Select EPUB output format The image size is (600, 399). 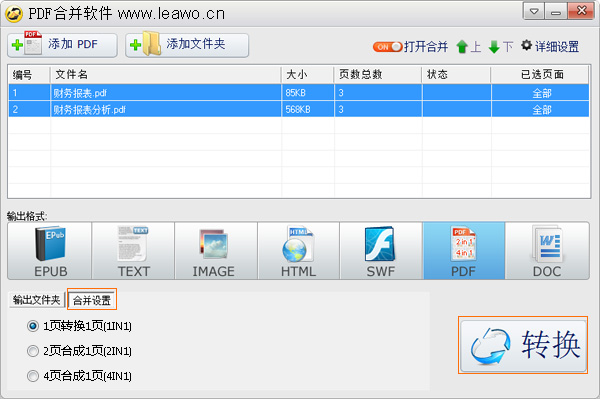click(50, 251)
